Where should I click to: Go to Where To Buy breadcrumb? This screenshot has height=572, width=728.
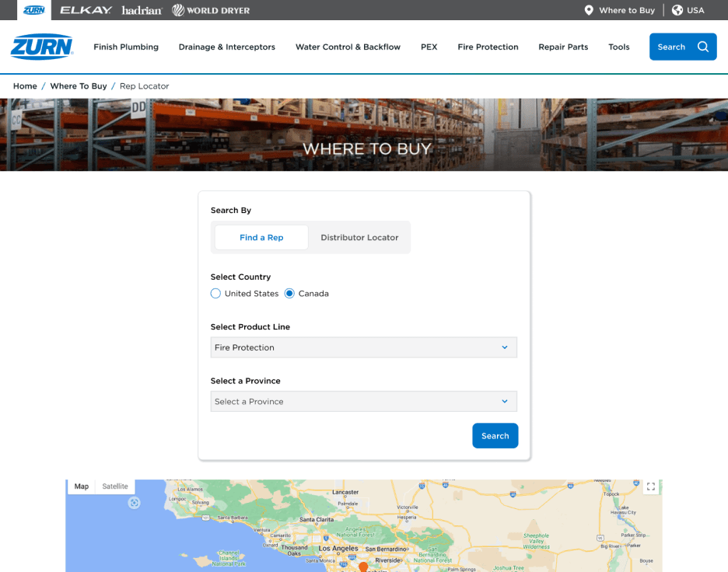point(79,85)
